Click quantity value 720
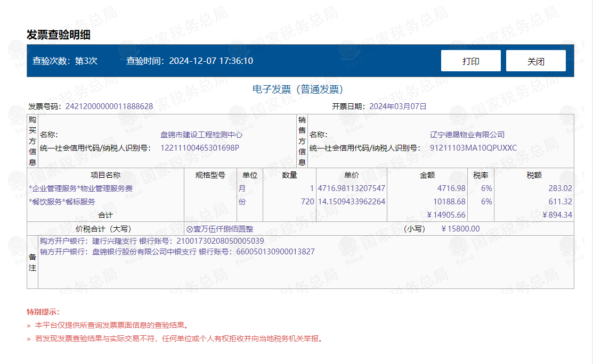This screenshot has width=593, height=364. tap(307, 202)
